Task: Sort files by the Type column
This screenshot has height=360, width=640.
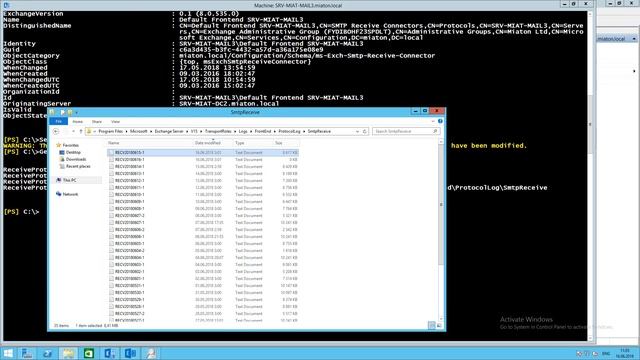Action: click(x=253, y=143)
